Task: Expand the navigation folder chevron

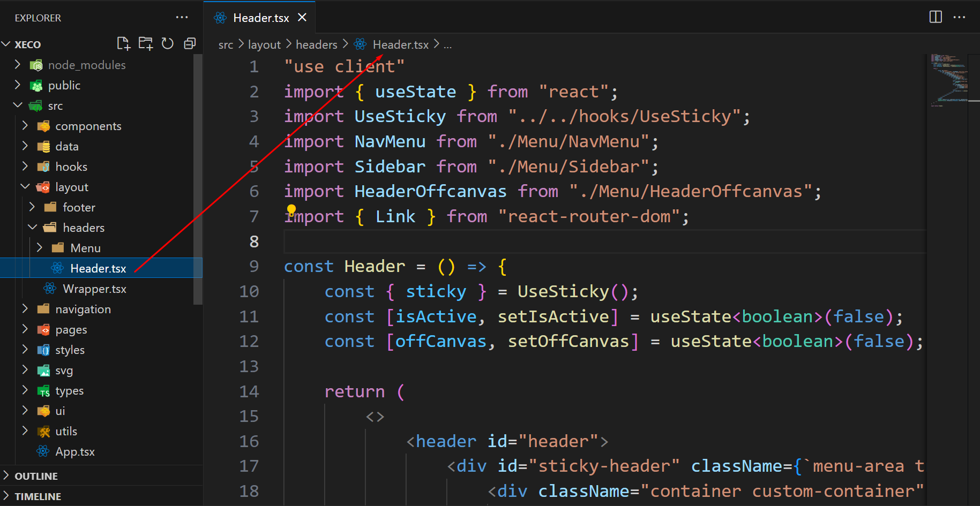Action: 25,308
